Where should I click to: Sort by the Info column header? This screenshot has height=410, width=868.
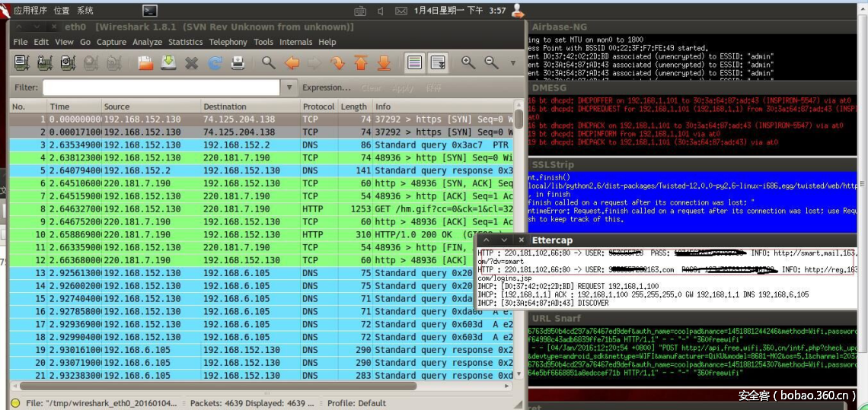click(x=443, y=106)
